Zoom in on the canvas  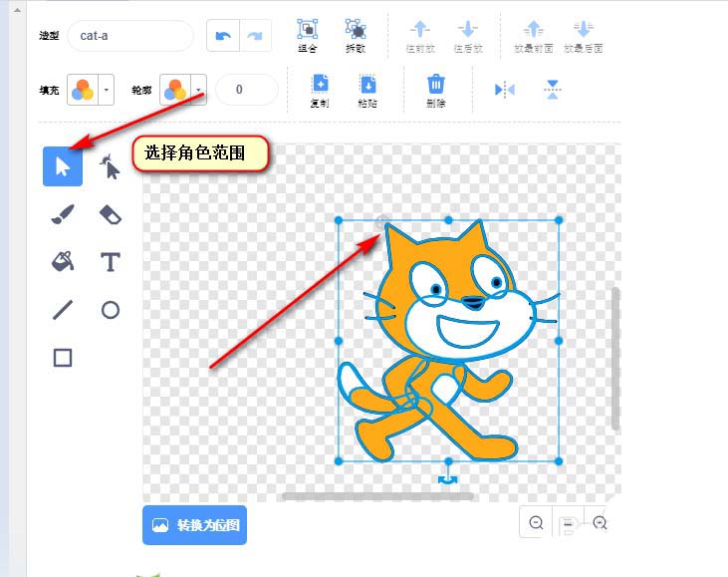(600, 522)
